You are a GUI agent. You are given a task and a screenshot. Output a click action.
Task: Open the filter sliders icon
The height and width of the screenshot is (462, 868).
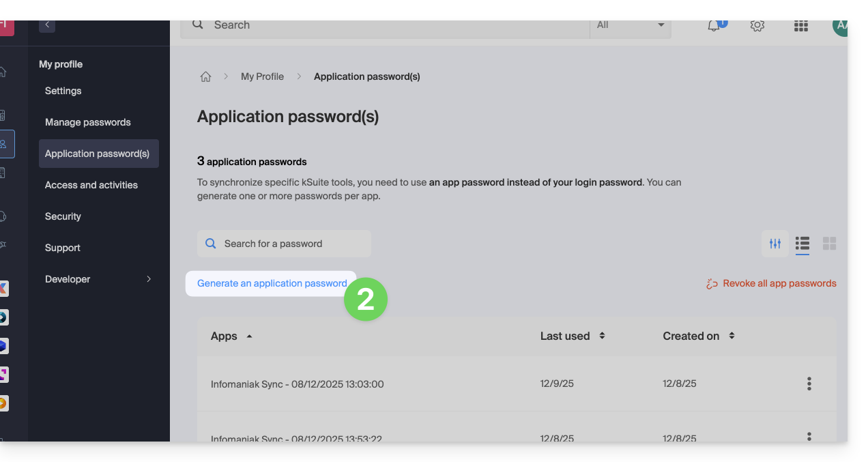775,244
